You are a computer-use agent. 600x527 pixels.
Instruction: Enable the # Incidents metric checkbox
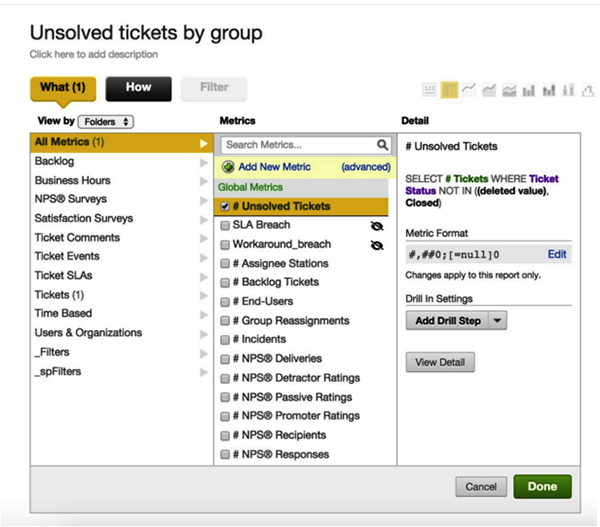[225, 340]
